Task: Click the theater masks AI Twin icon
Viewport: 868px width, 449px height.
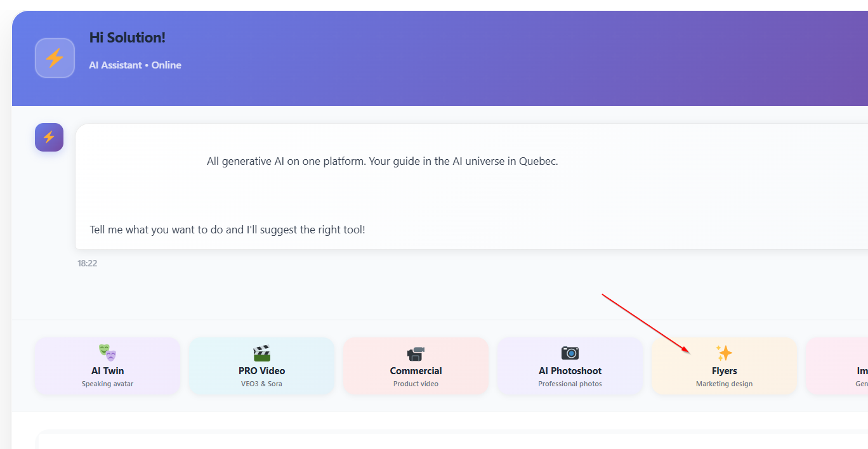Action: (x=107, y=353)
